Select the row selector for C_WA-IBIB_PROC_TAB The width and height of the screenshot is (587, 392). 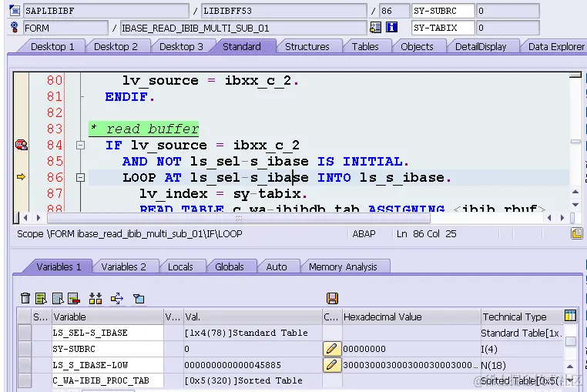point(25,380)
